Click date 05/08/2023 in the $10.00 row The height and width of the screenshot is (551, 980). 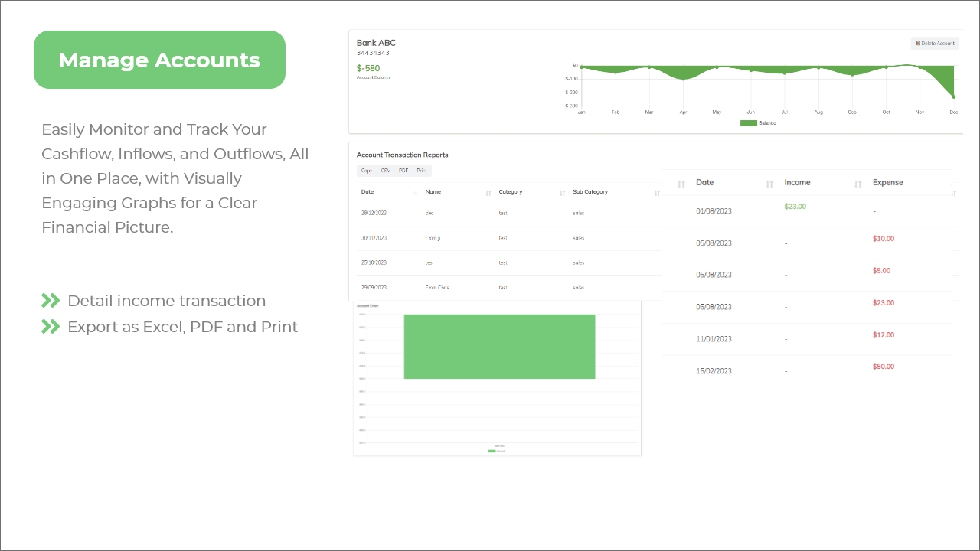click(714, 243)
